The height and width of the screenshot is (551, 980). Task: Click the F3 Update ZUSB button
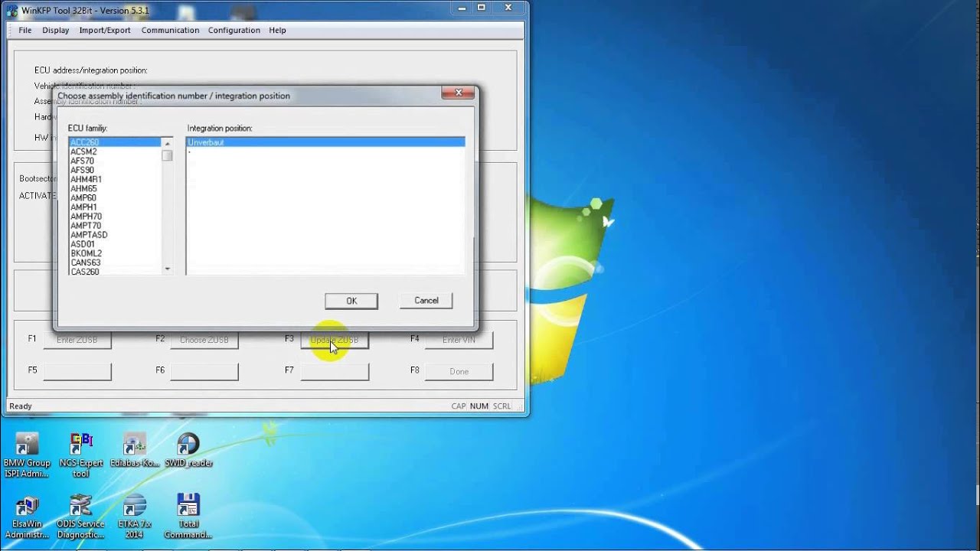335,340
